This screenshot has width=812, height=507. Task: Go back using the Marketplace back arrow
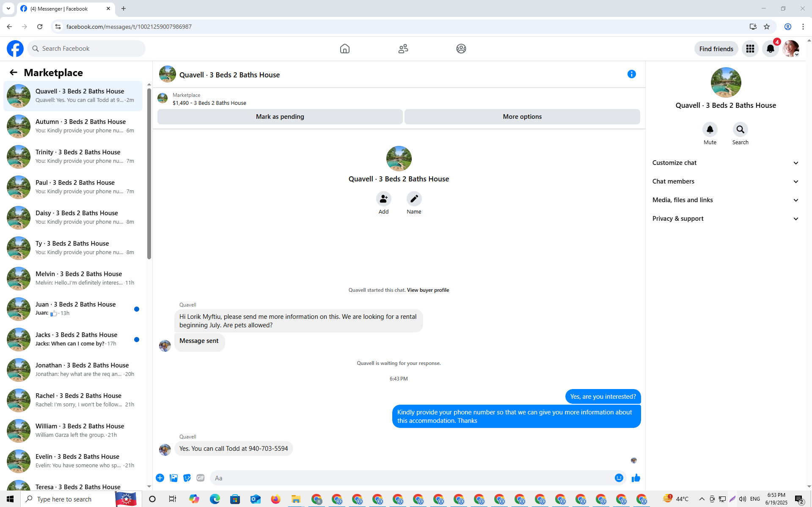click(x=14, y=72)
